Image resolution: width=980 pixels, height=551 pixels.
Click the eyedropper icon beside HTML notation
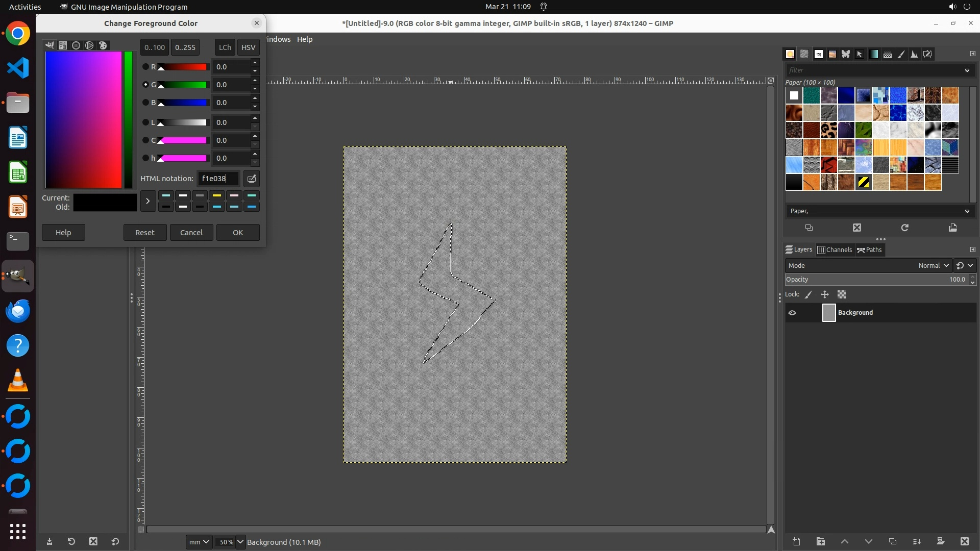[x=252, y=179]
